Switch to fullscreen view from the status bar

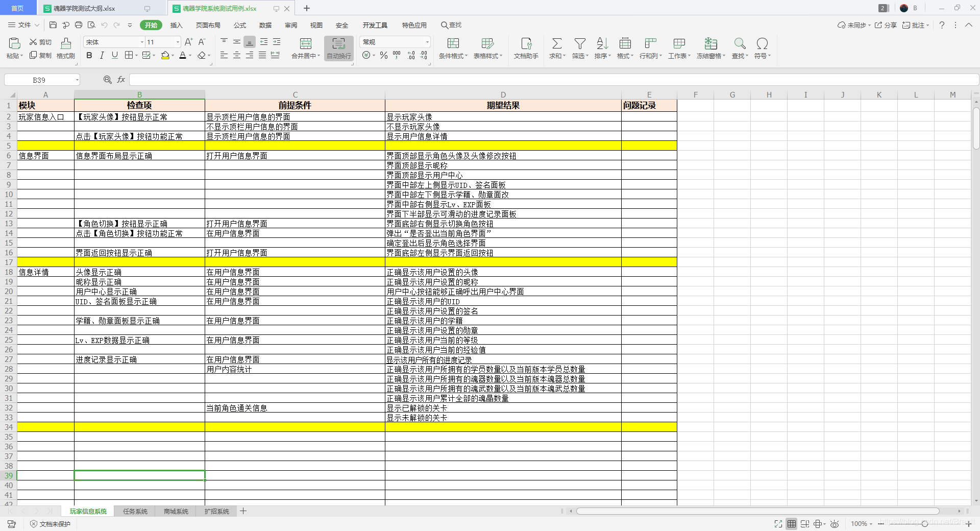pos(778,524)
